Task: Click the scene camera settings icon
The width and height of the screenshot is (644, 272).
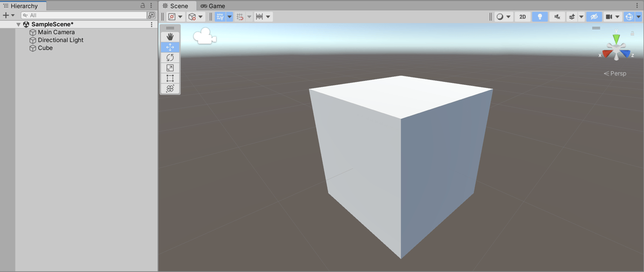Action: pyautogui.click(x=609, y=17)
